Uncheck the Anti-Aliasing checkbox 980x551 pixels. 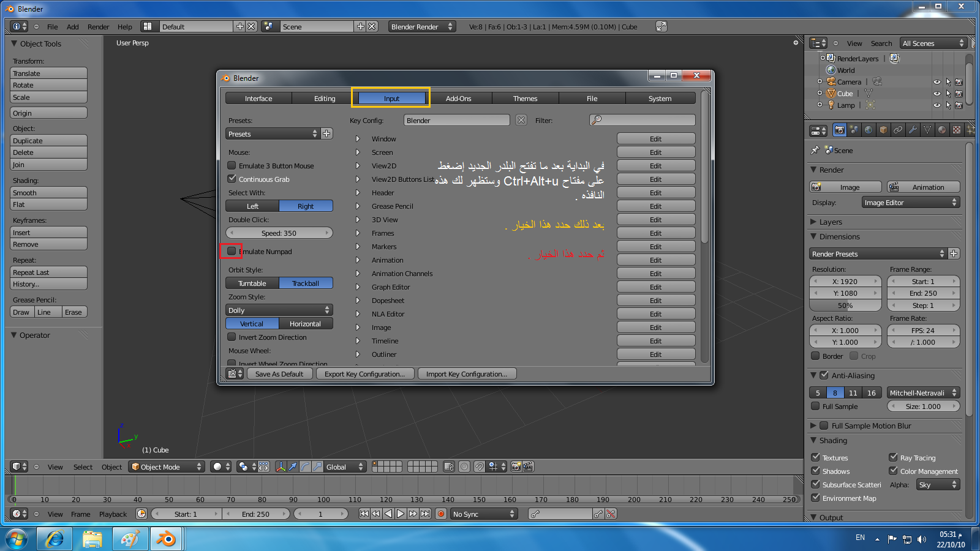click(824, 375)
